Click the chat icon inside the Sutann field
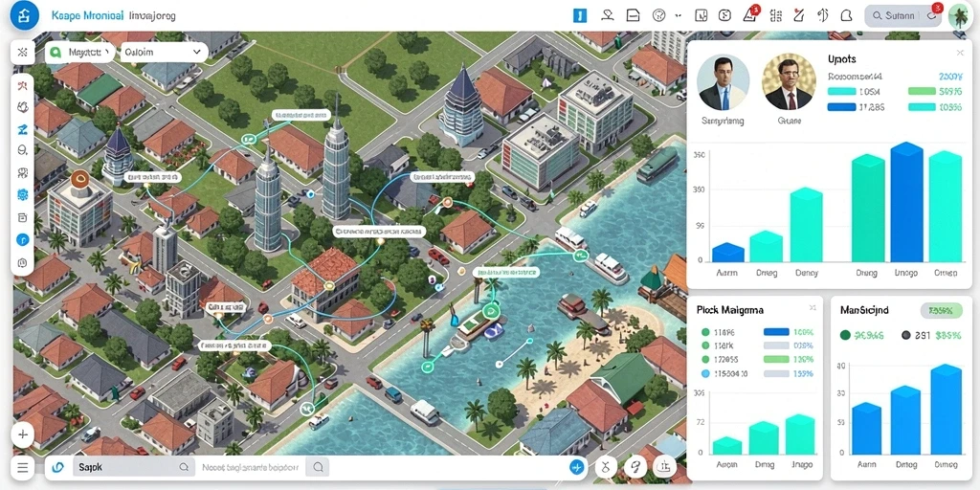The height and width of the screenshot is (490, 980). coord(930,16)
